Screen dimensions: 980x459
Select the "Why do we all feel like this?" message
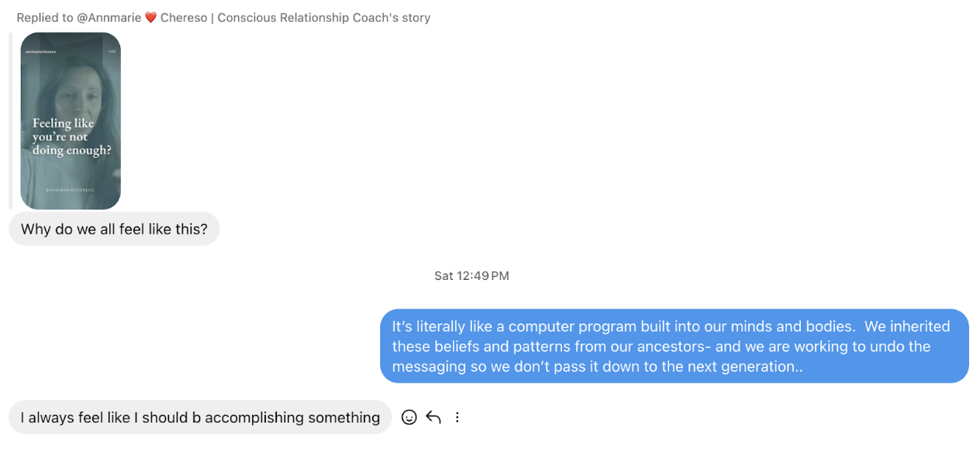pos(114,229)
